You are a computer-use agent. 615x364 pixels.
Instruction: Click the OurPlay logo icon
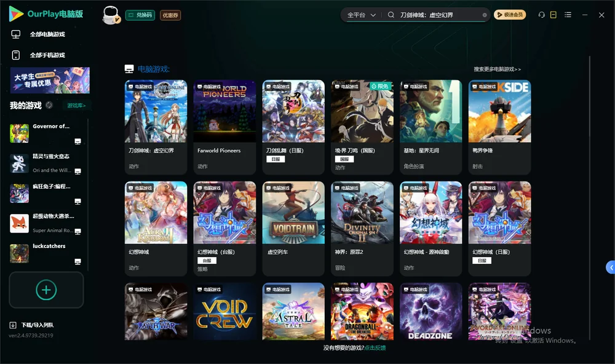(x=16, y=14)
